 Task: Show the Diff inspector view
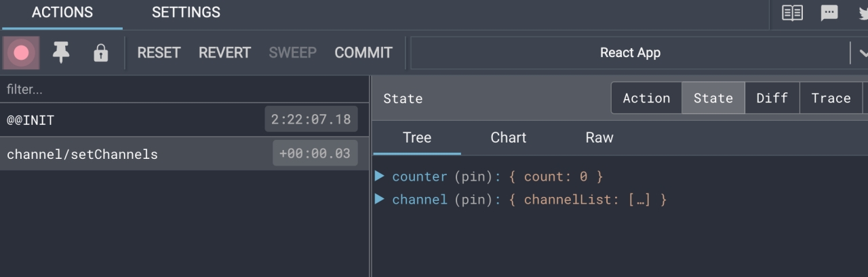(772, 98)
